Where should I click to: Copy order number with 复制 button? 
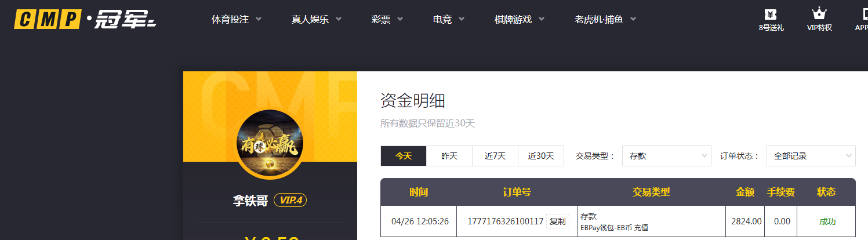click(557, 221)
